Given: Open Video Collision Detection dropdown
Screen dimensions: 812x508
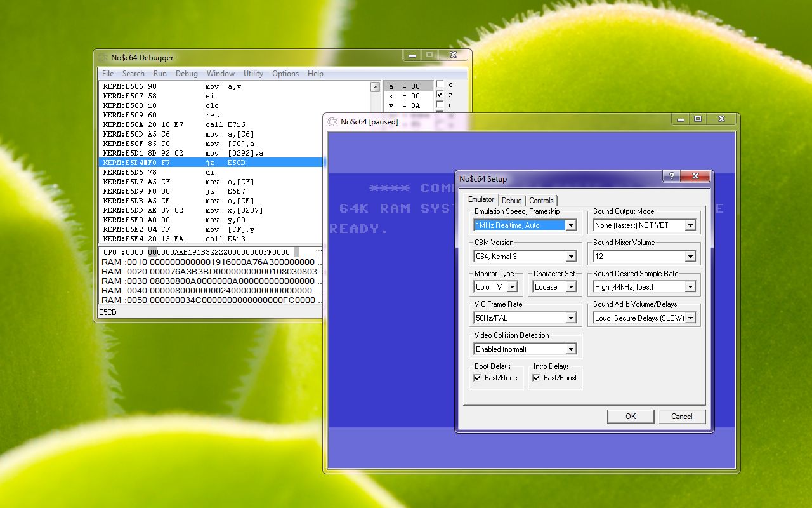Looking at the screenshot, I should [x=571, y=349].
